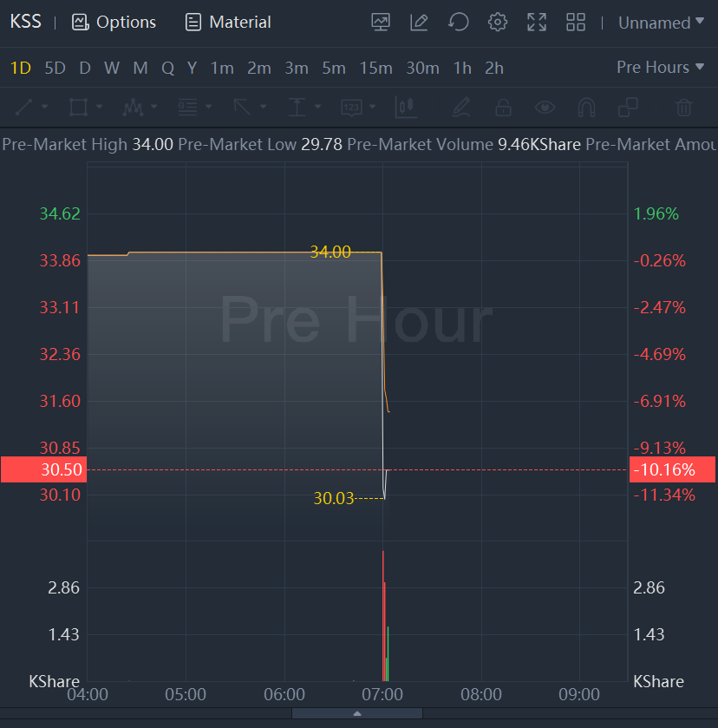Toggle drawings visibility eye icon
Screen dimensions: 718x728
[545, 108]
